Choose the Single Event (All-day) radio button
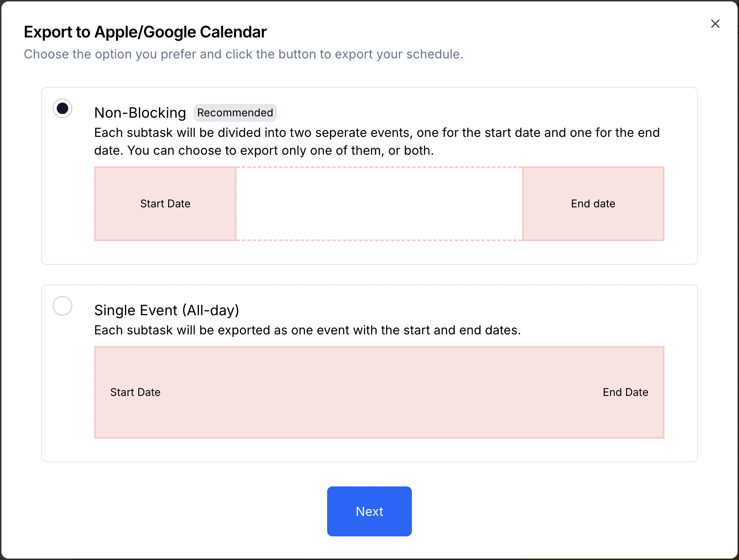Screen dimensions: 739x560 62,306
